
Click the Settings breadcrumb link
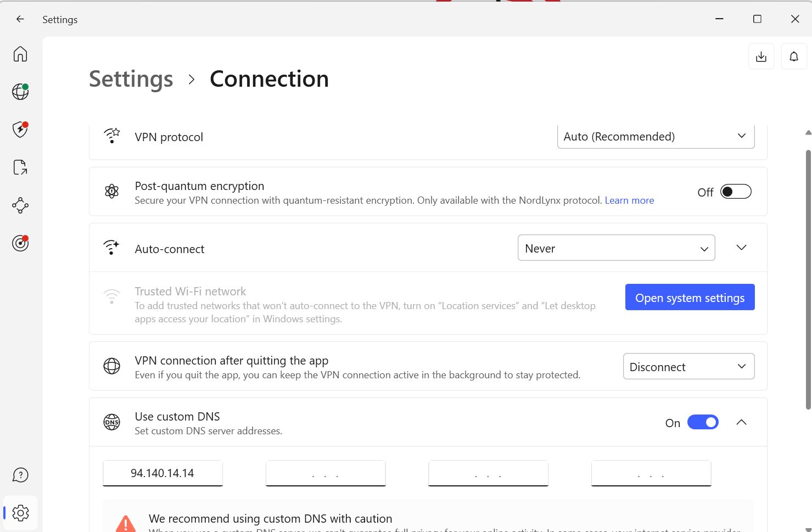pyautogui.click(x=131, y=79)
